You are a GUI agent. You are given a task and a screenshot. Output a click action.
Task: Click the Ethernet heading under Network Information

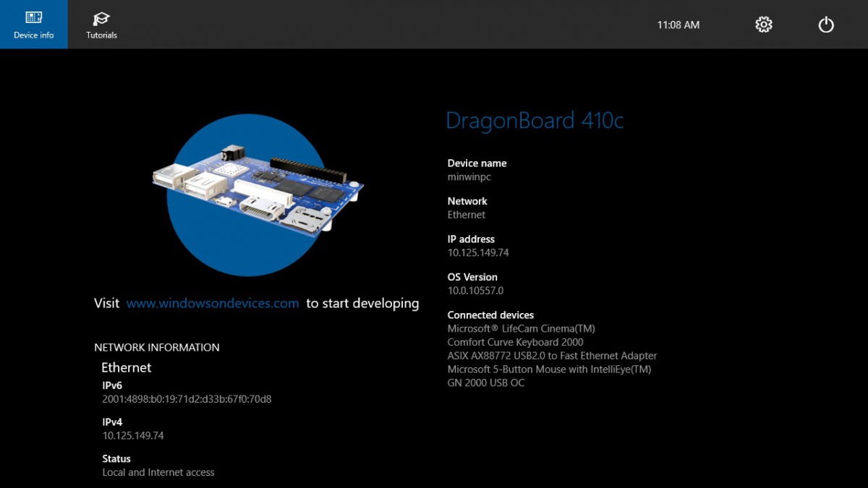click(x=126, y=367)
